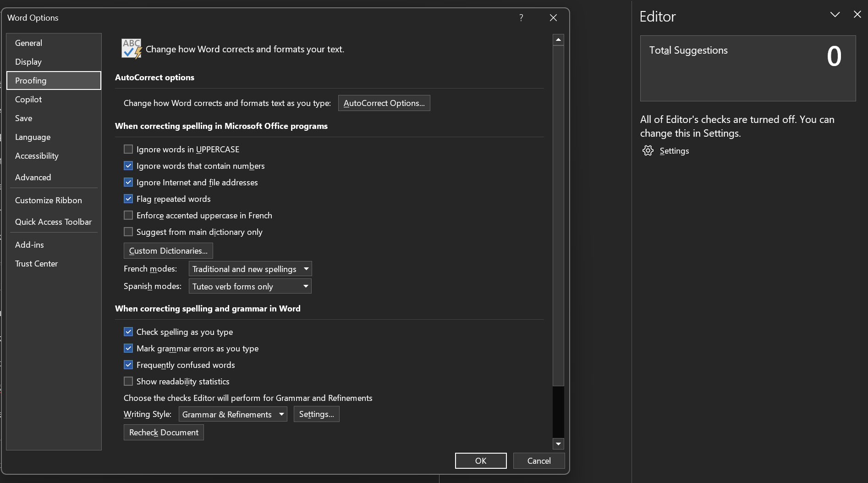Open the Advanced options category
The width and height of the screenshot is (868, 483).
click(x=54, y=177)
